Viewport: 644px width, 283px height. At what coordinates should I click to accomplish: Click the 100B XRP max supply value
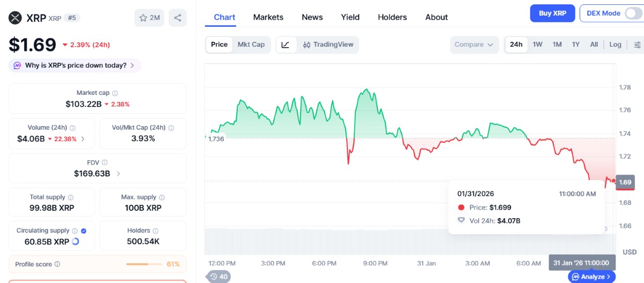click(x=143, y=208)
